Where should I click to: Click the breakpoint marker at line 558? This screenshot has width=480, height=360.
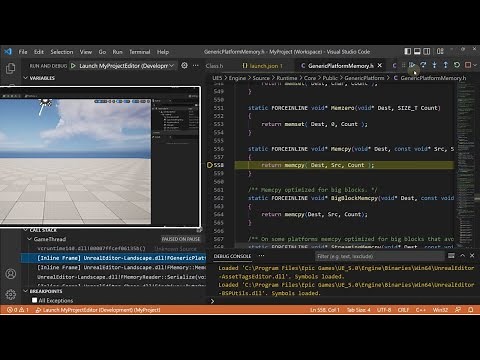click(x=210, y=165)
